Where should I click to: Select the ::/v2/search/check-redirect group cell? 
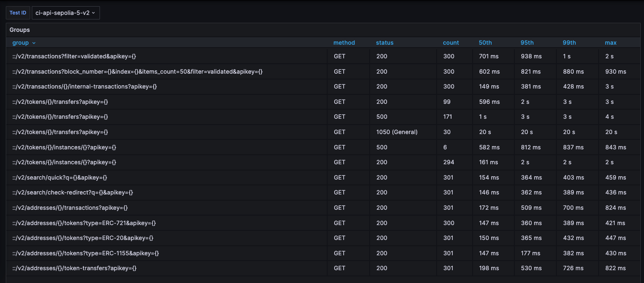click(166, 192)
